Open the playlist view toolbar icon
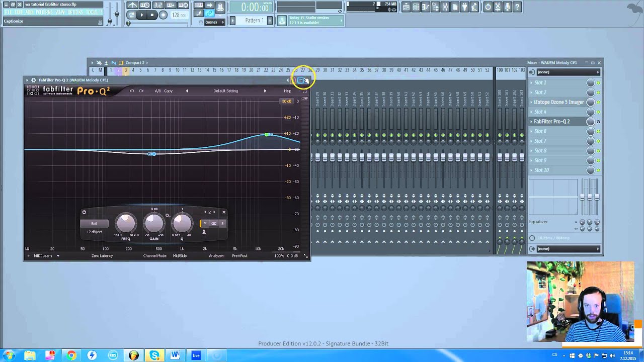644x362 pixels. pyautogui.click(x=405, y=7)
